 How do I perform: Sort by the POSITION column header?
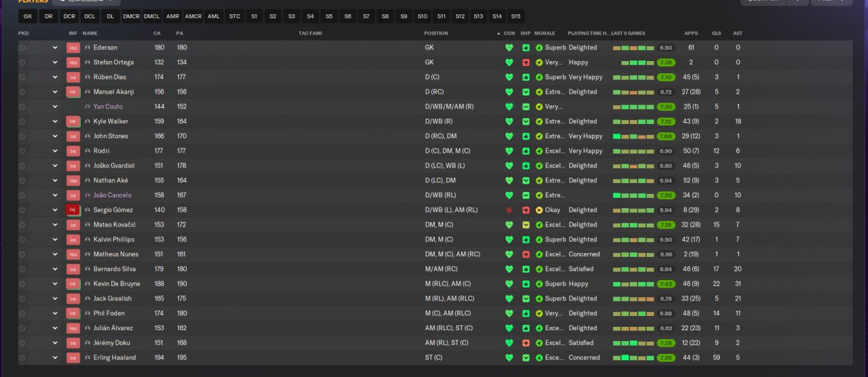tap(436, 33)
